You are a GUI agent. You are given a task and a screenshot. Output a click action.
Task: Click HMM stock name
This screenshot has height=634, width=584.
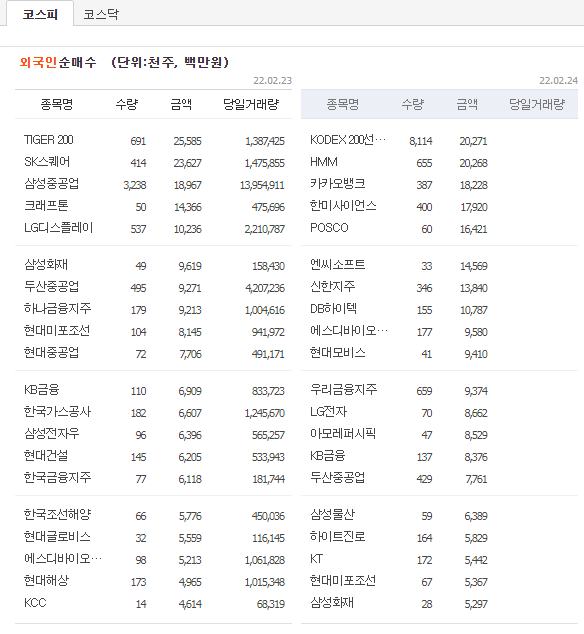click(x=324, y=162)
